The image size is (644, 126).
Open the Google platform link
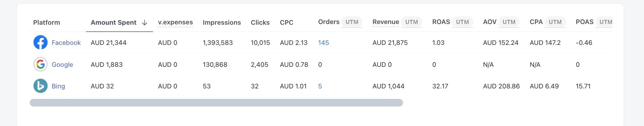click(x=62, y=64)
